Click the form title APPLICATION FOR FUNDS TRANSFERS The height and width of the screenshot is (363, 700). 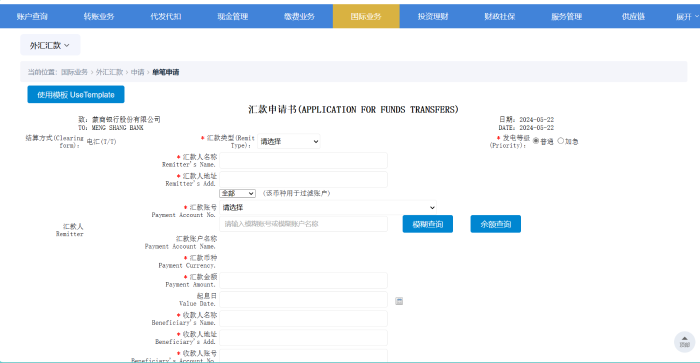353,110
